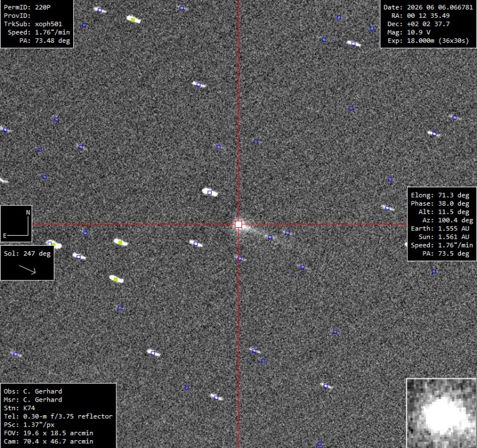Click the Obs: C. Gerhard observer line
This screenshot has width=477, height=448.
[33, 391]
